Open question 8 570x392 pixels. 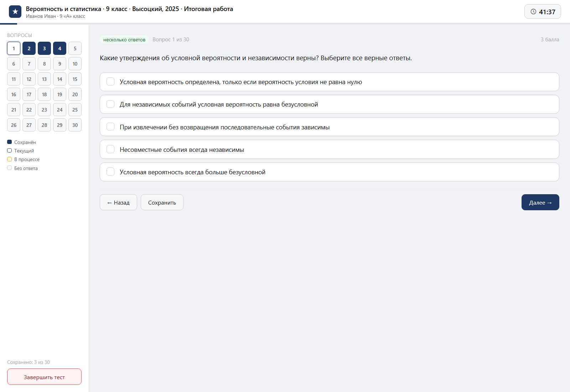tap(44, 64)
